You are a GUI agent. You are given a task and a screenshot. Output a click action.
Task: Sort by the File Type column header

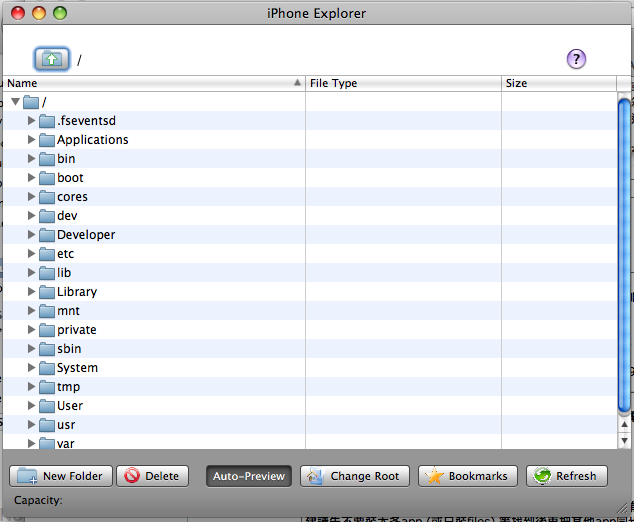coord(403,83)
